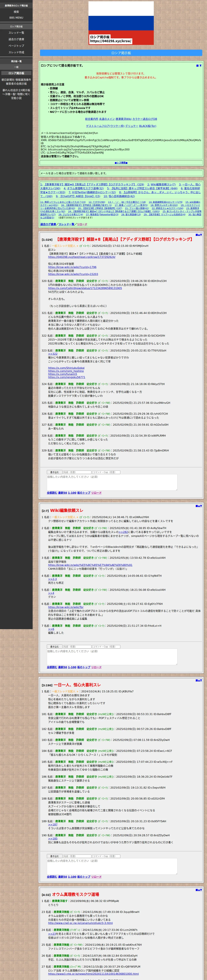Follow the >>322 anchor in post 323
The width and height of the screenshot is (207, 980).
(53, 354)
